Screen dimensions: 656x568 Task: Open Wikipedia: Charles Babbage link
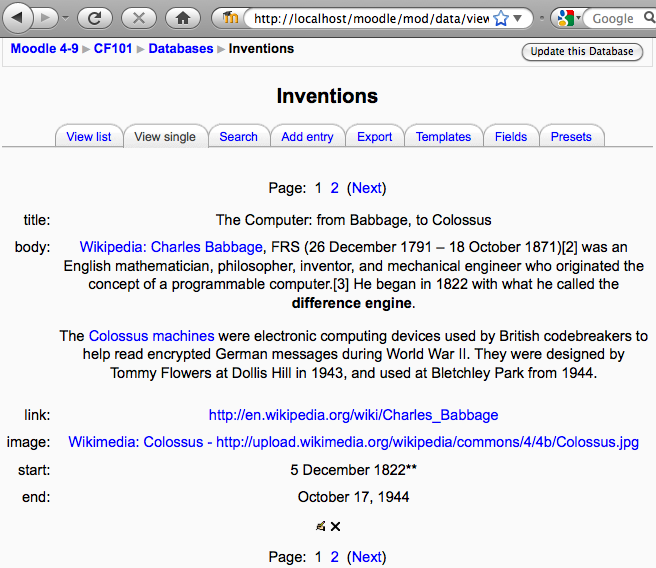click(171, 247)
